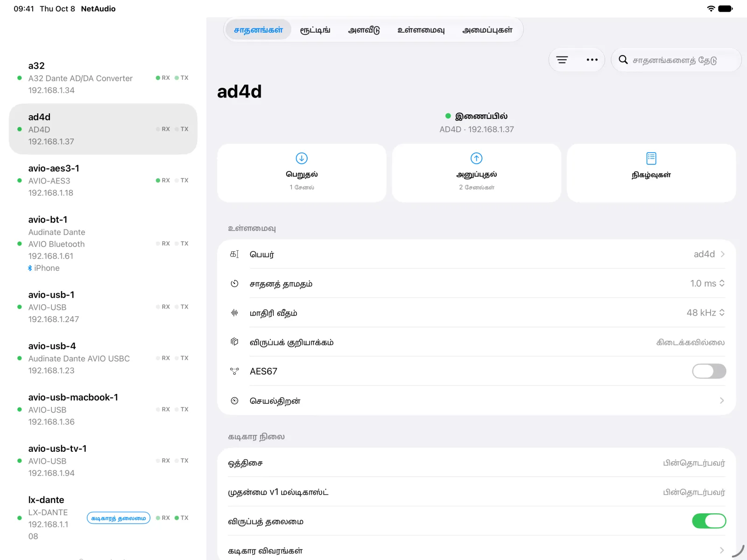747x560 pixels.
Task: Switch to the ரூட்டிங் tab
Action: pyautogui.click(x=315, y=30)
